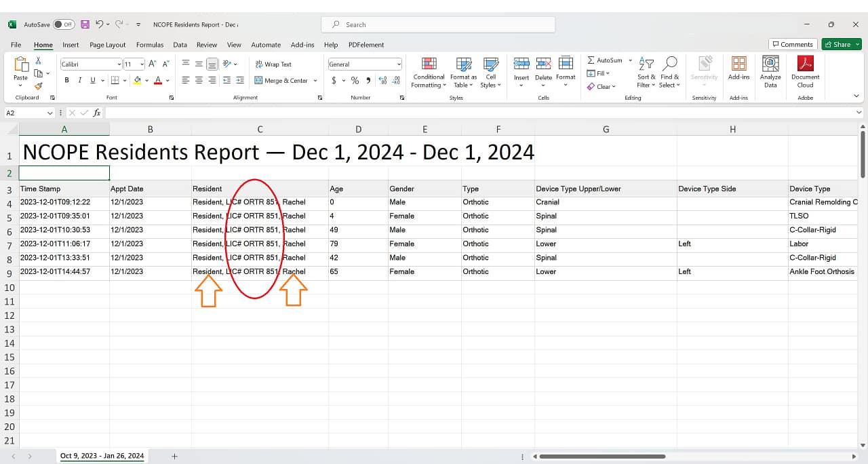The image size is (868, 464).
Task: Open the Comments pane button
Action: 792,44
